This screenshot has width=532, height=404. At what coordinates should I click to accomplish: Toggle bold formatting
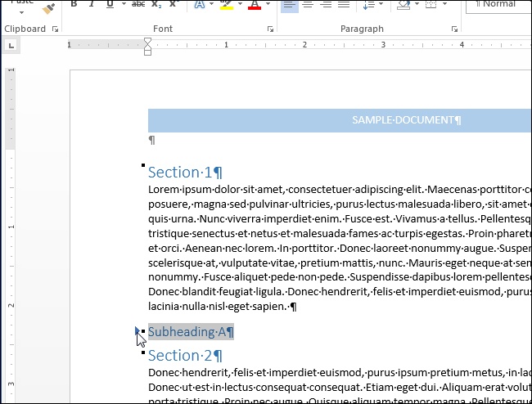coord(73,5)
